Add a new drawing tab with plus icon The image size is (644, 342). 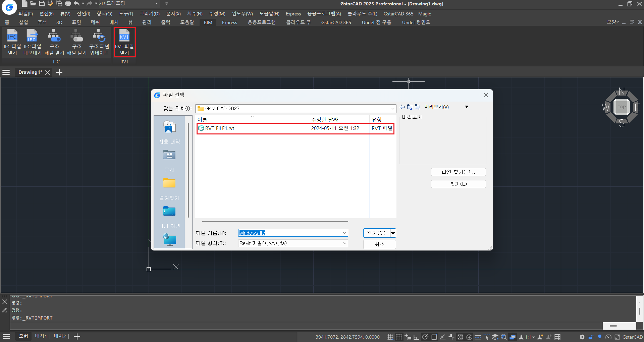(x=59, y=72)
